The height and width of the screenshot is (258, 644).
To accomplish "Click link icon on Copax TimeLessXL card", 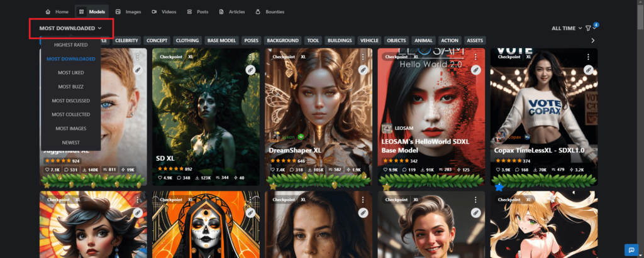I will [x=588, y=70].
